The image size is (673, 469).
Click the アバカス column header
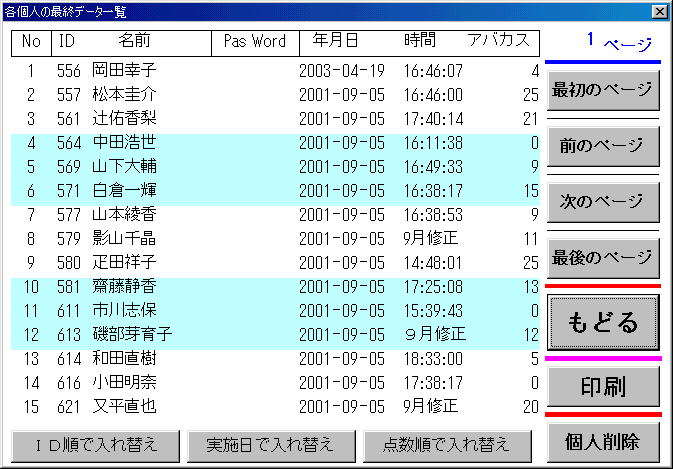[x=499, y=41]
